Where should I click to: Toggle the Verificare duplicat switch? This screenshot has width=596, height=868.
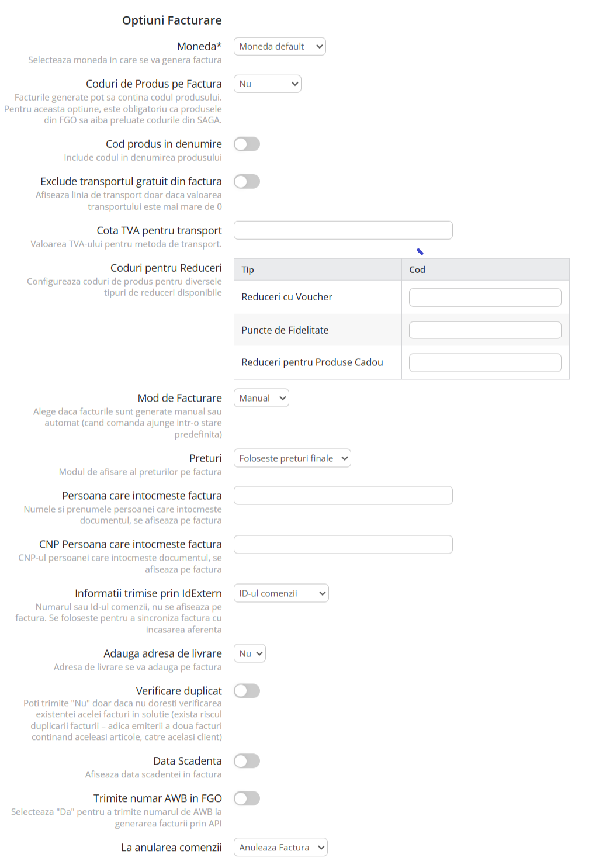tap(247, 691)
